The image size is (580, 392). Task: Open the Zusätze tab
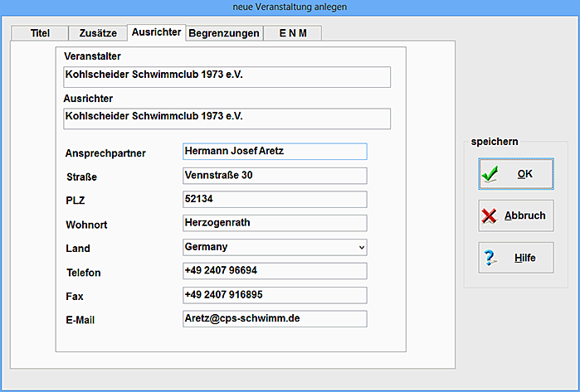click(99, 34)
